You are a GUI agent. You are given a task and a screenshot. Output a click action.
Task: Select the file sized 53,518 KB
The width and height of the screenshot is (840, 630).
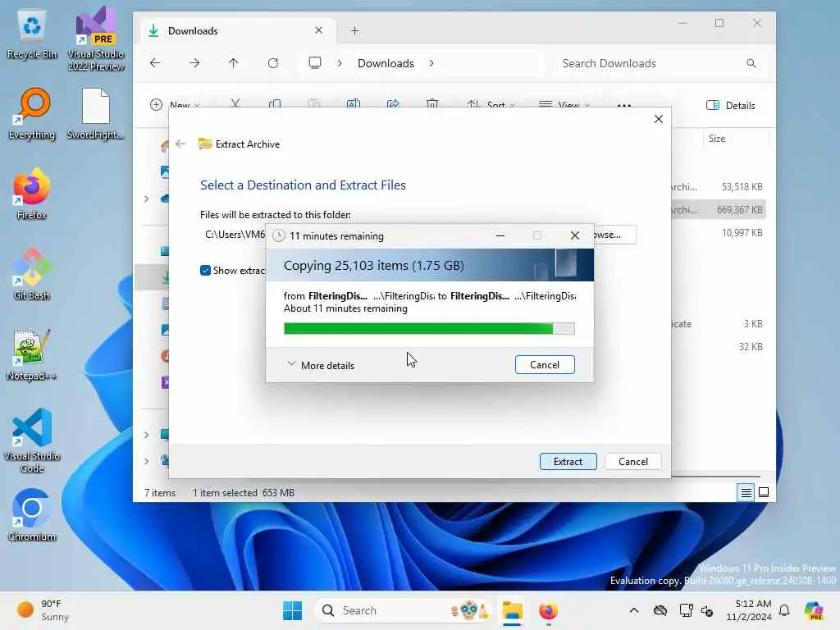pos(718,187)
